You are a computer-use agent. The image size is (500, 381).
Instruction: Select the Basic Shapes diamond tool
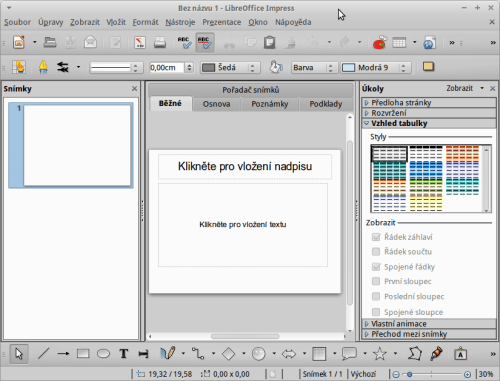[x=228, y=354]
